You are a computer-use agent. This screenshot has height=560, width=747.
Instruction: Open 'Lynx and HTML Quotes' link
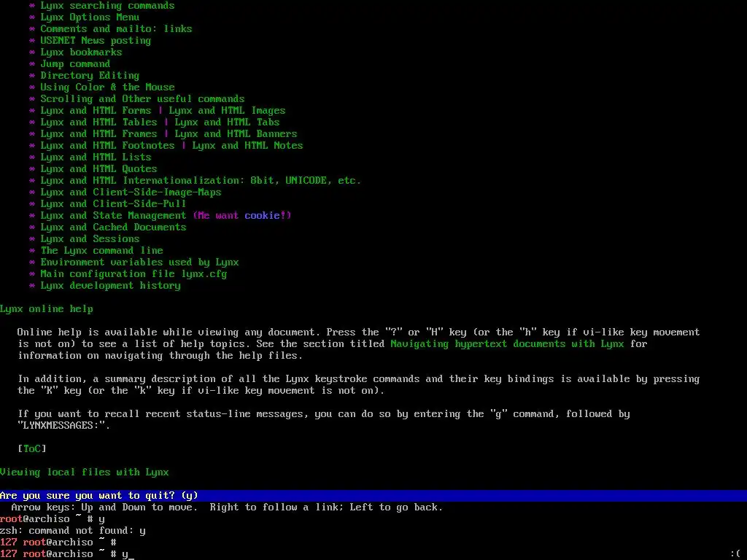pos(98,169)
